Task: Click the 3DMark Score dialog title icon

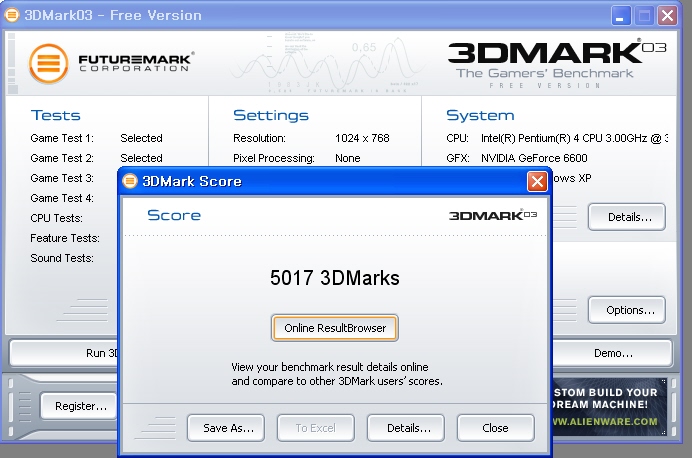Action: (130, 181)
